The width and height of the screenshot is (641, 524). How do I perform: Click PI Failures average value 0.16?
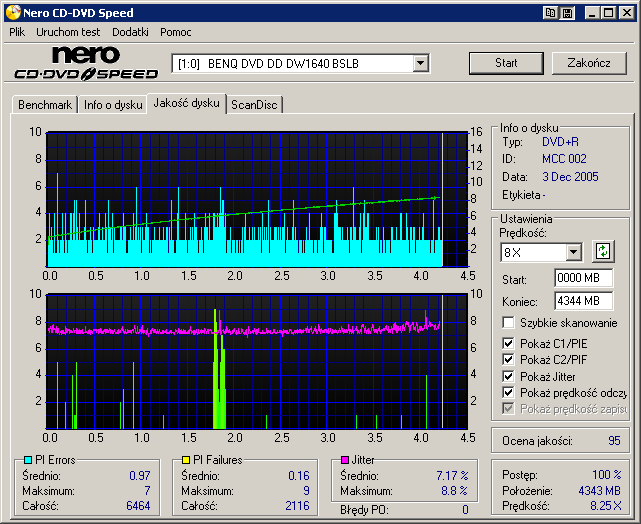point(299,476)
